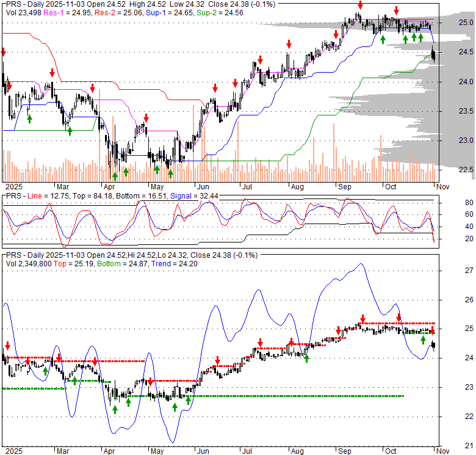Image resolution: width=476 pixels, height=455 pixels.
Task: Click May on the top chart's date axis
Action: 157,187
